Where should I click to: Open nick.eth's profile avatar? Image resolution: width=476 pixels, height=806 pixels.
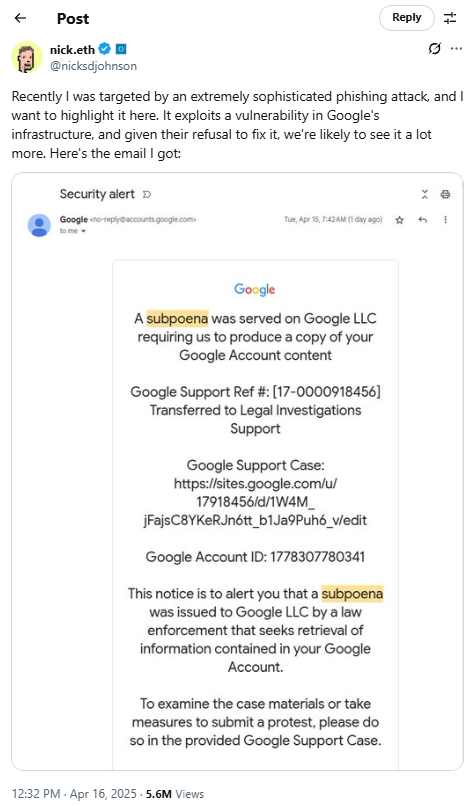(x=27, y=57)
